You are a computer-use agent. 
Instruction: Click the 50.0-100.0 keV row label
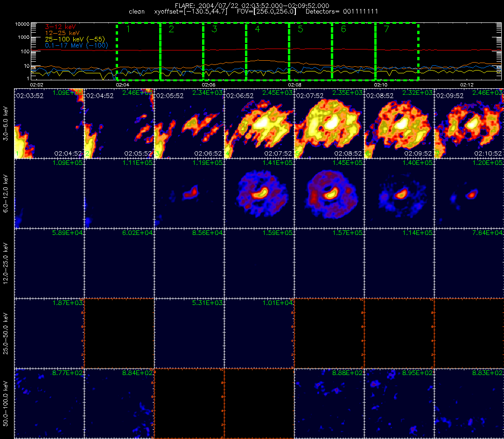click(x=6, y=404)
